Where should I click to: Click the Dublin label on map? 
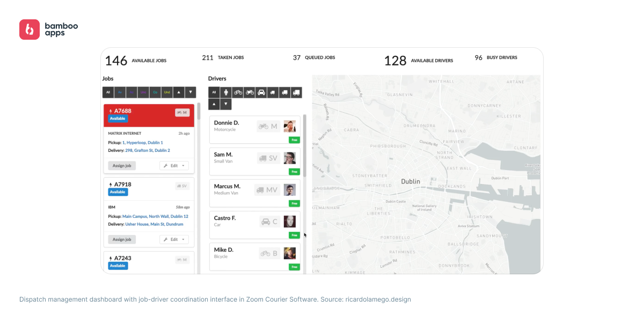[x=411, y=181]
